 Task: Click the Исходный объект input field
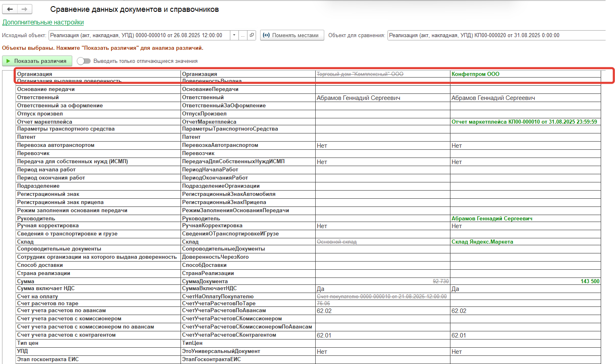point(139,35)
